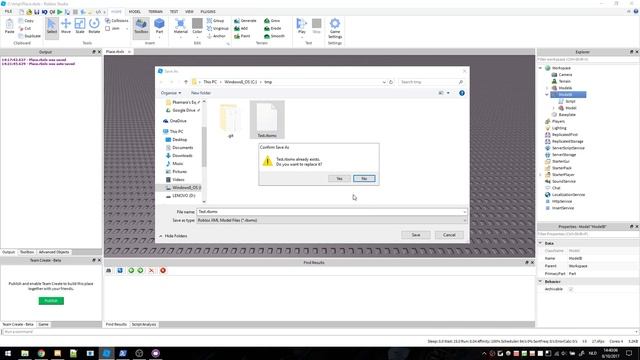This screenshot has width=640, height=360.
Task: Select Desktop in the navigation pane
Action: [179, 140]
